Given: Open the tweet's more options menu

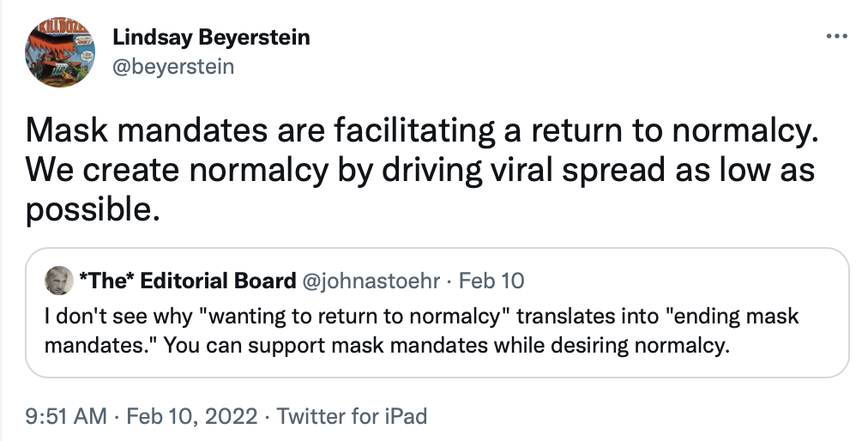Looking at the screenshot, I should [835, 37].
